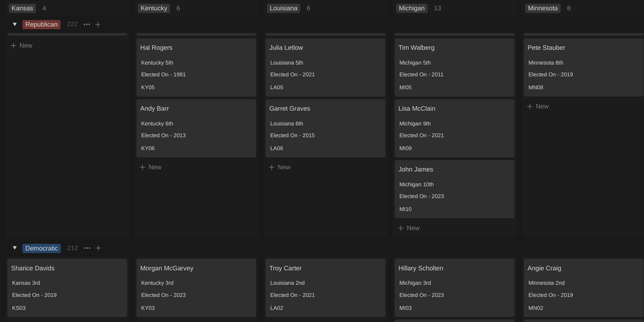Add New card under Minnesota Republican column

click(538, 106)
